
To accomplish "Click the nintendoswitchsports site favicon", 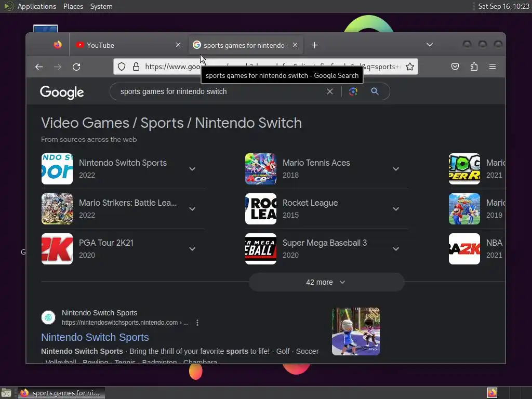I will (48, 317).
